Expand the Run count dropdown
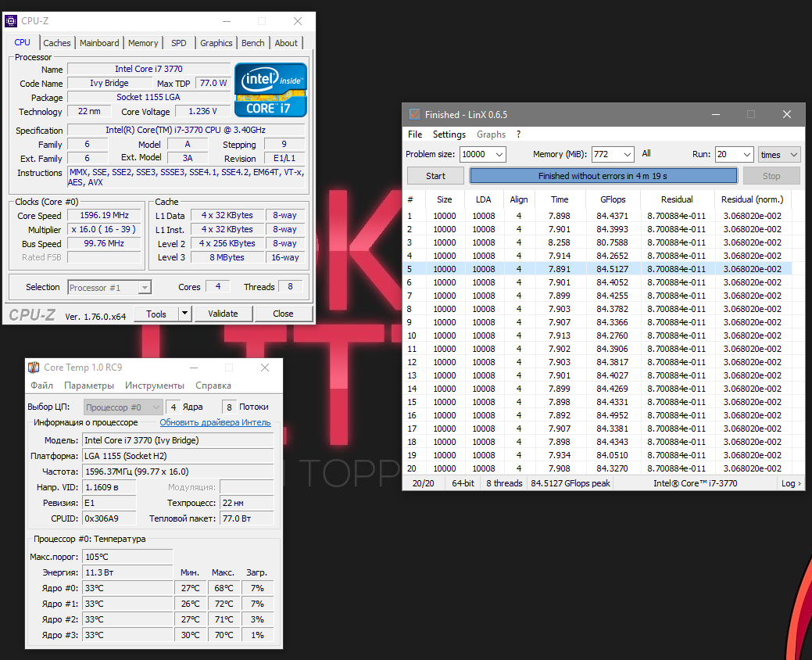 pyautogui.click(x=747, y=154)
